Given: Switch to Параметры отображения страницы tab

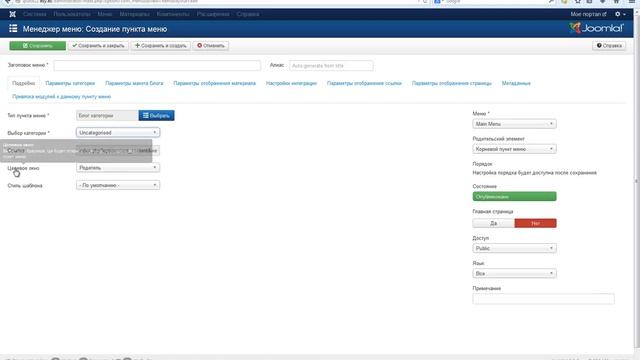Looking at the screenshot, I should click(451, 83).
